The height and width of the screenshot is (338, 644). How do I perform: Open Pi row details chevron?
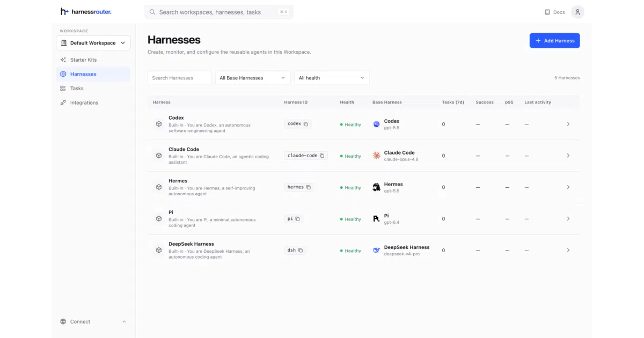(568, 219)
